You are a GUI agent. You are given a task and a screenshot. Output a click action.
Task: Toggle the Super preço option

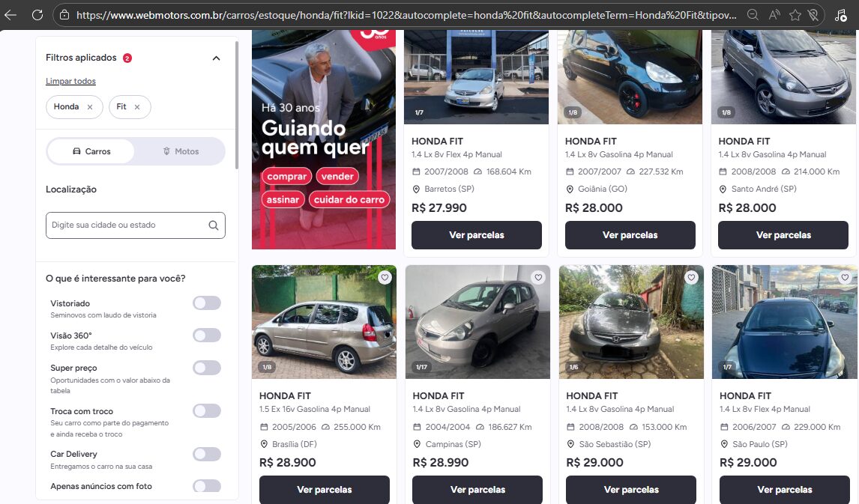pos(207,368)
